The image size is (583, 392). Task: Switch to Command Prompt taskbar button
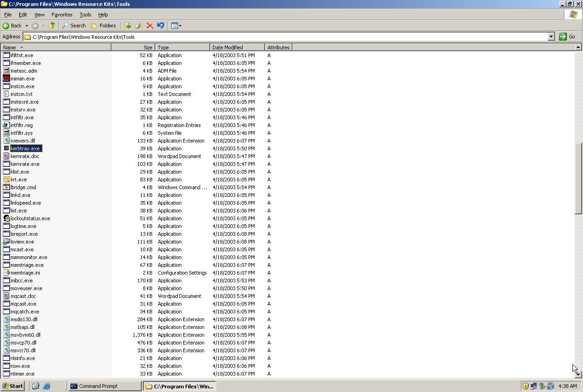point(105,386)
